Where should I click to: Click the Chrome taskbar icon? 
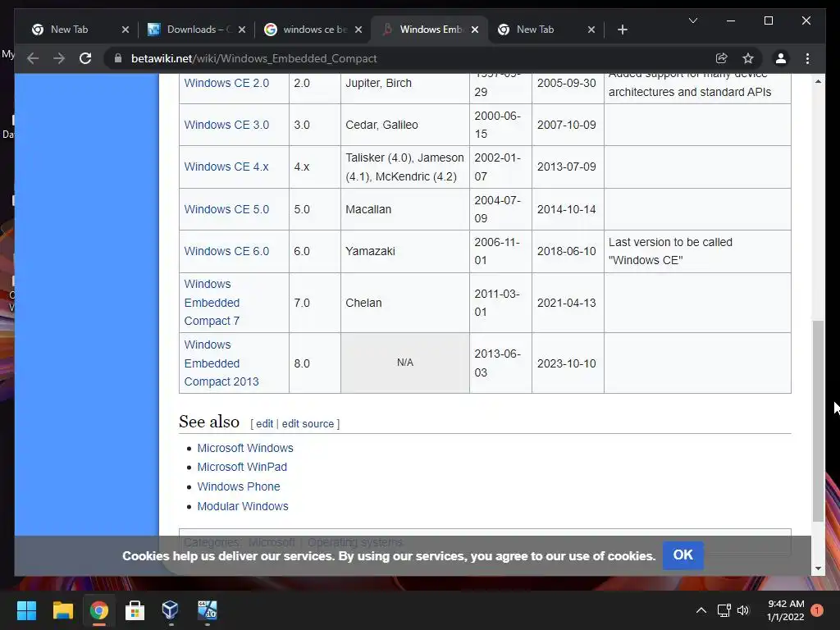click(x=98, y=610)
